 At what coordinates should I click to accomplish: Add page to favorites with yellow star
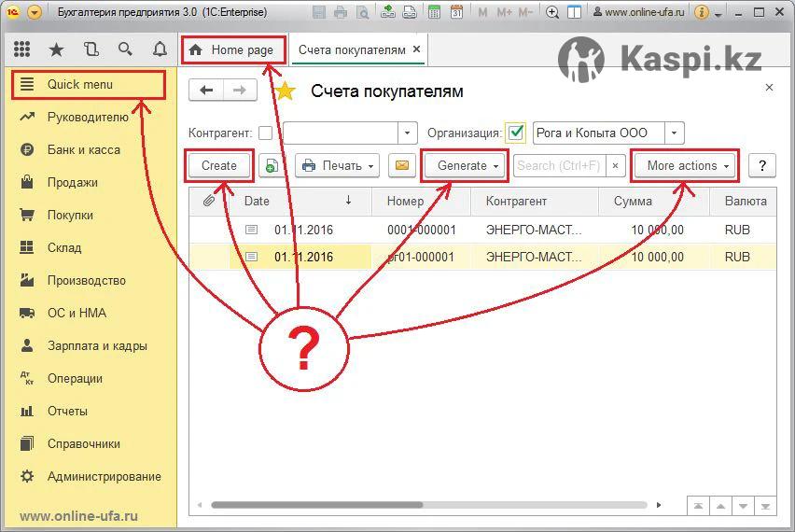[285, 91]
